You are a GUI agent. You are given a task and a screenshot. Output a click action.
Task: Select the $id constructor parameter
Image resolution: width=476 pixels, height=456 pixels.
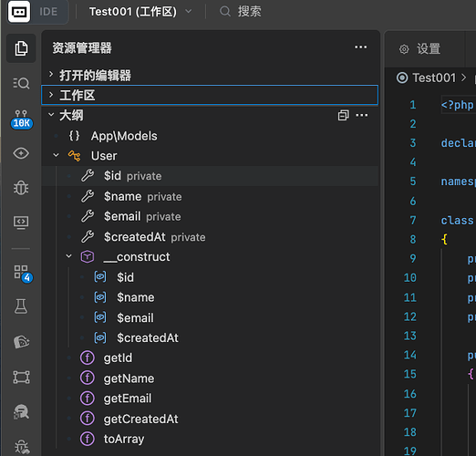point(210,277)
